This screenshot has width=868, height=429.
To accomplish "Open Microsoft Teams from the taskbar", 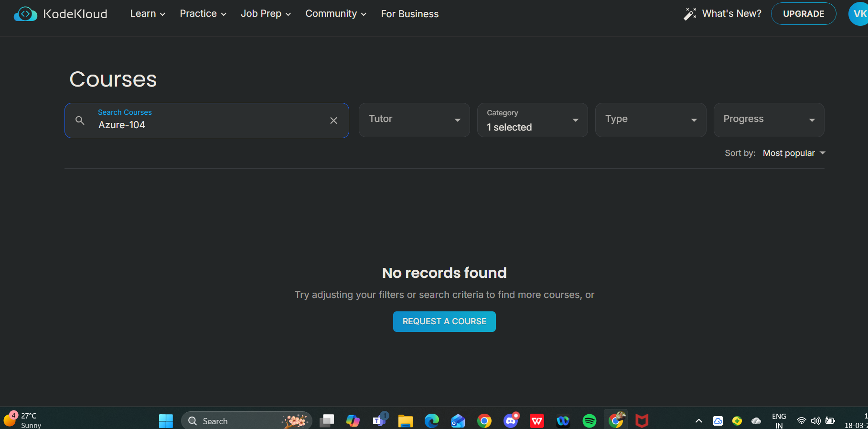I will 380,420.
